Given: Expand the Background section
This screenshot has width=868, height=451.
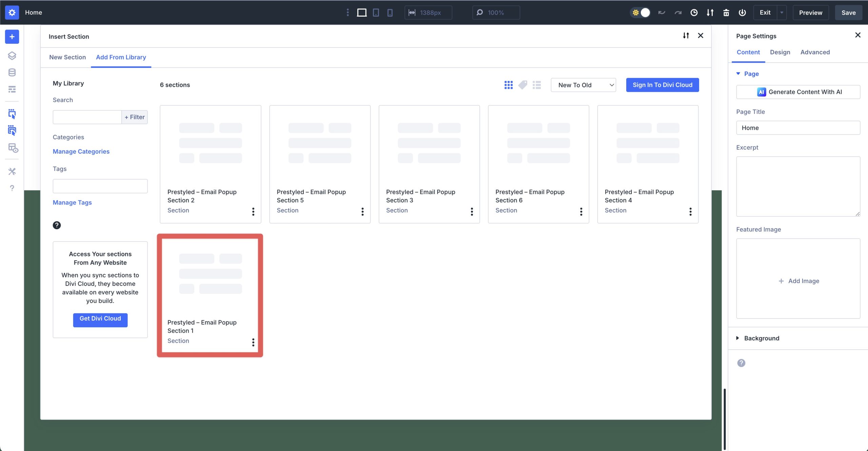Looking at the screenshot, I should coord(761,338).
